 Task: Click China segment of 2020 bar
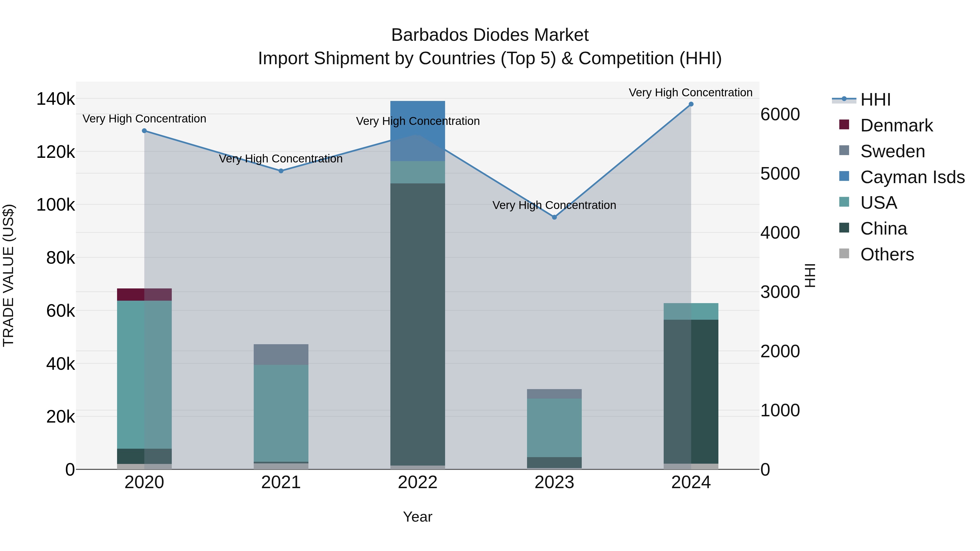point(144,456)
